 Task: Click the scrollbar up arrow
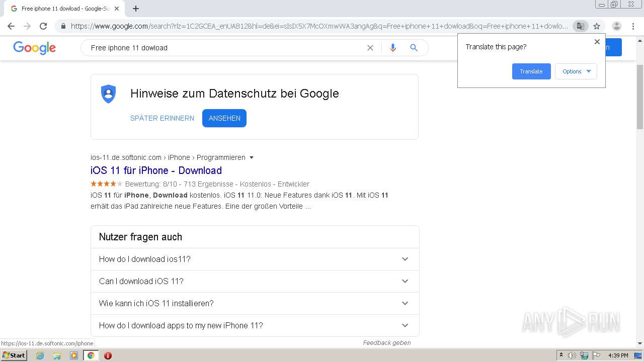coord(640,40)
